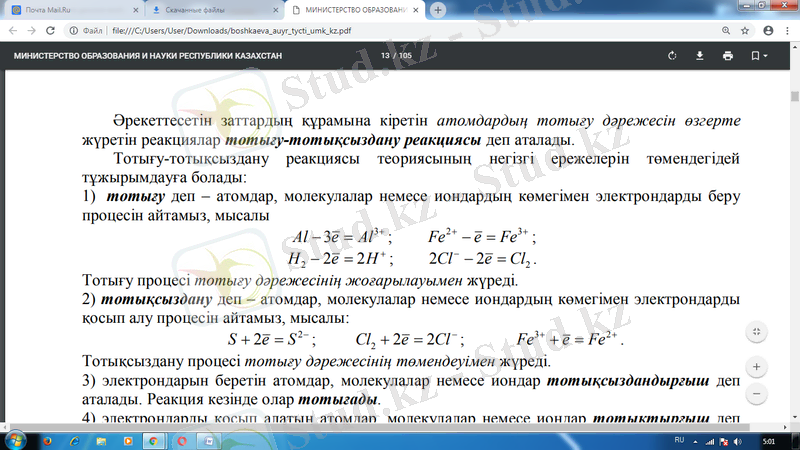
Task: Open the action center flag icon
Action: pyautogui.click(x=723, y=441)
